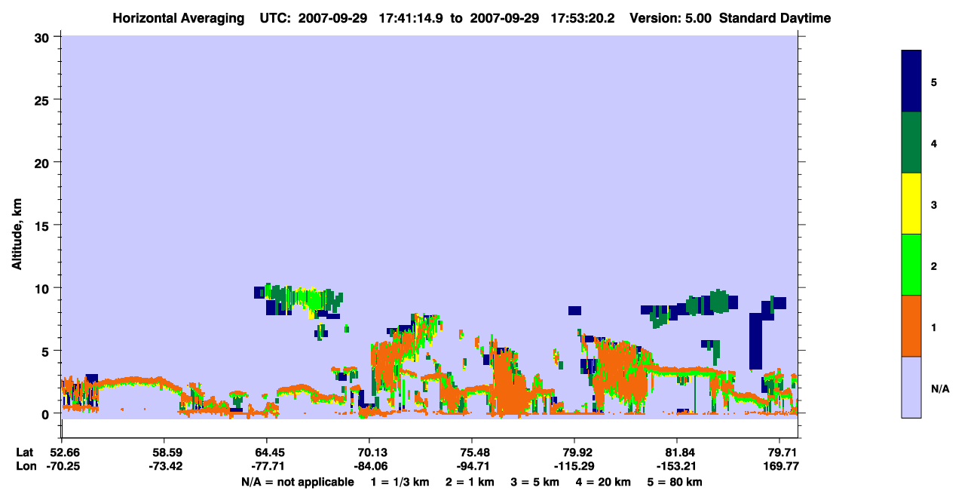Screen dimensions: 980x503
Task: Click the end timestamp '17:53:20.2'
Action: point(581,18)
